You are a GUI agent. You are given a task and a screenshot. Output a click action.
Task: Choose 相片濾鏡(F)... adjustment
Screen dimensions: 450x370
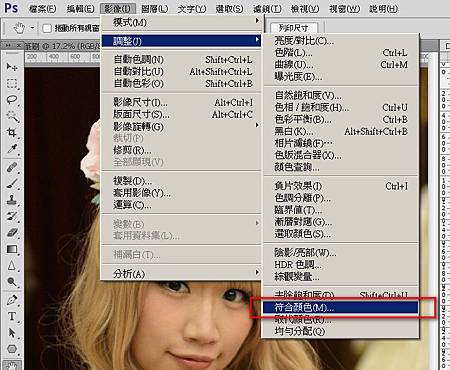pos(341,143)
